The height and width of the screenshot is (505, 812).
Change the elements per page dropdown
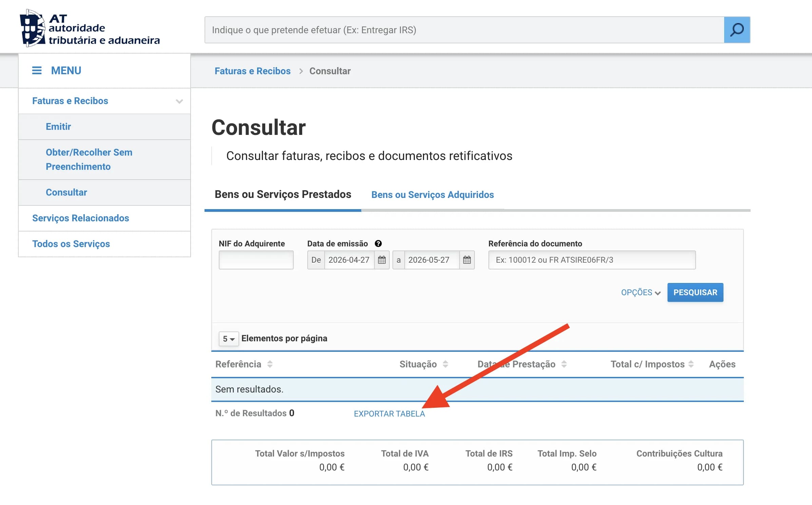(229, 339)
